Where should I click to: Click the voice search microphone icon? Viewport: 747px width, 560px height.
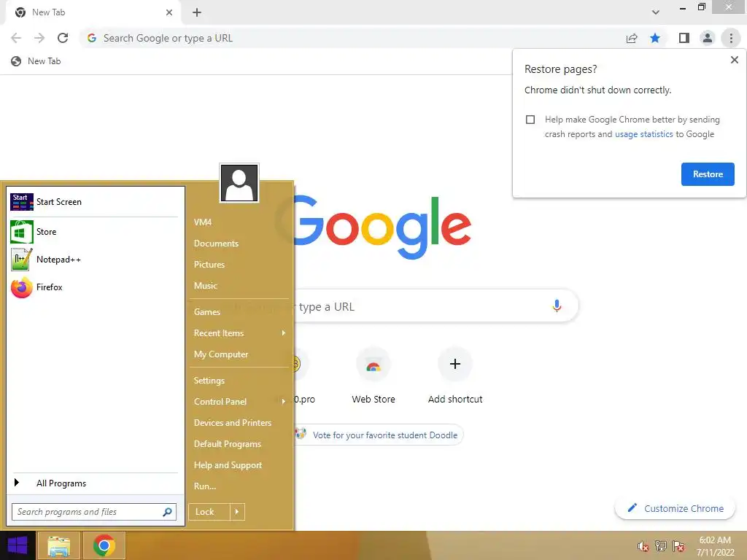(557, 306)
